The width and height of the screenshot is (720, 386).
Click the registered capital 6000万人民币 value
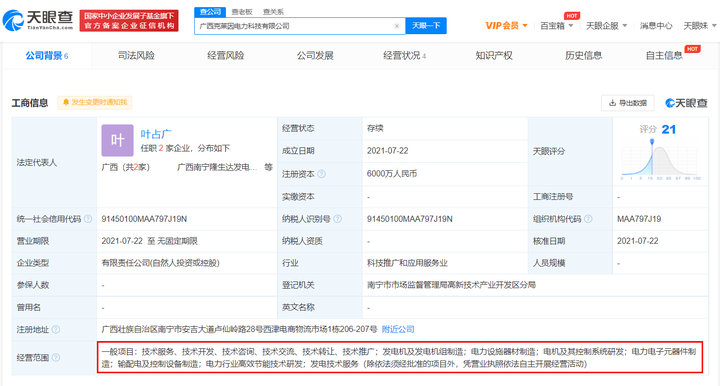point(392,174)
